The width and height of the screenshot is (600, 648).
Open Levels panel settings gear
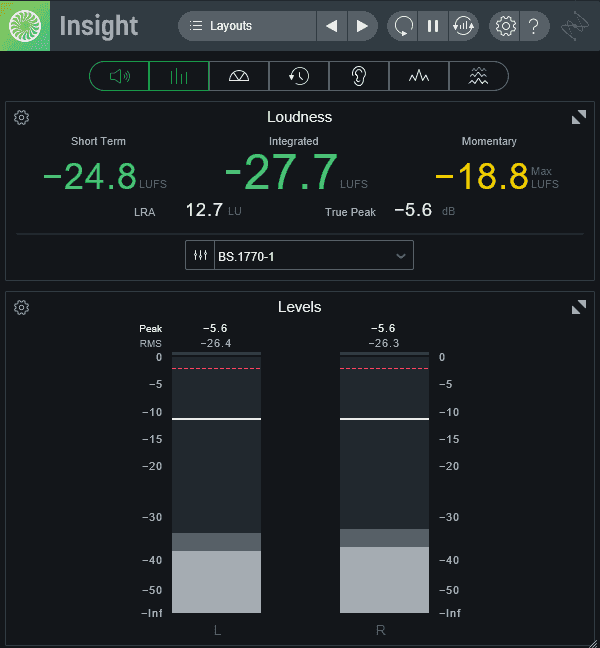click(x=21, y=307)
